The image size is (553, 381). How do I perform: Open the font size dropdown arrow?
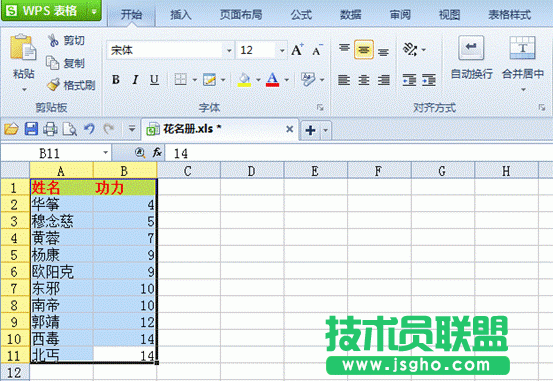[x=282, y=50]
